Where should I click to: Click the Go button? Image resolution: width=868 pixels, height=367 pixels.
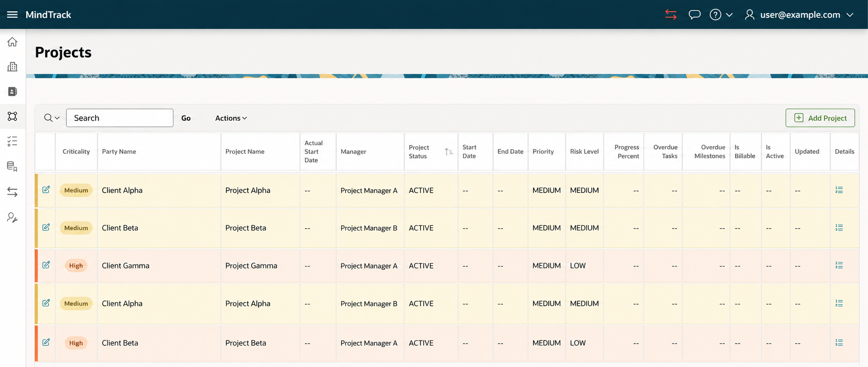point(186,118)
